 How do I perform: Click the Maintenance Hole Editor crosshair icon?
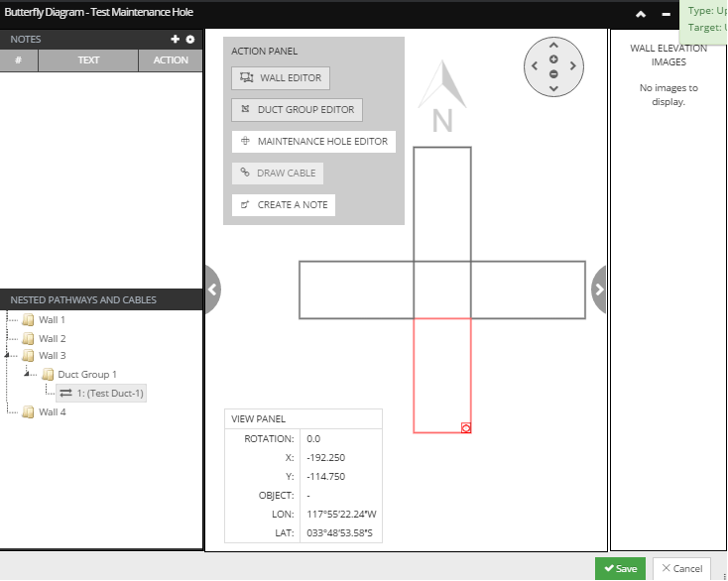246,141
